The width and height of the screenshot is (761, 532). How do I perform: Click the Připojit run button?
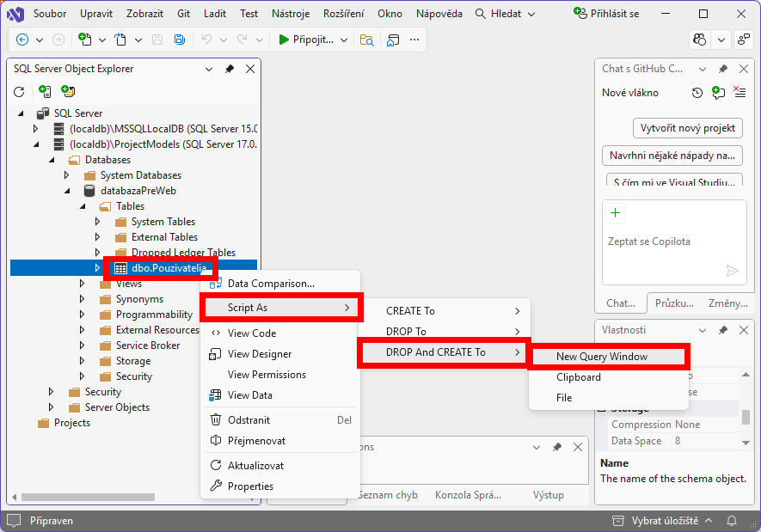click(x=306, y=40)
